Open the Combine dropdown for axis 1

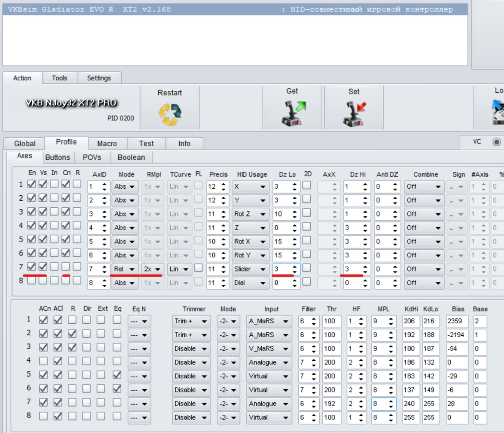(424, 187)
